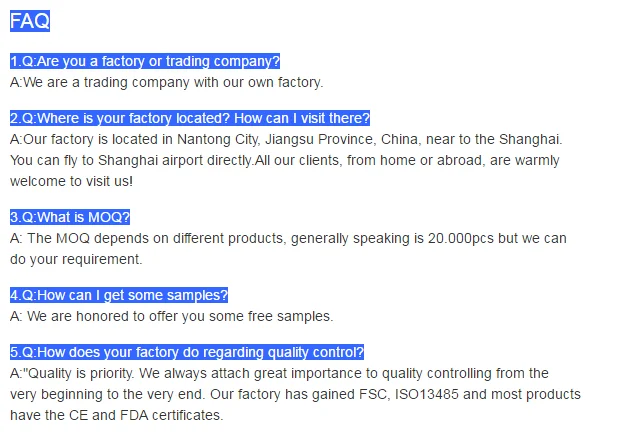Viewport: 623px width, 433px height.
Task: Click the answer "We are a trading company"
Action: [167, 82]
